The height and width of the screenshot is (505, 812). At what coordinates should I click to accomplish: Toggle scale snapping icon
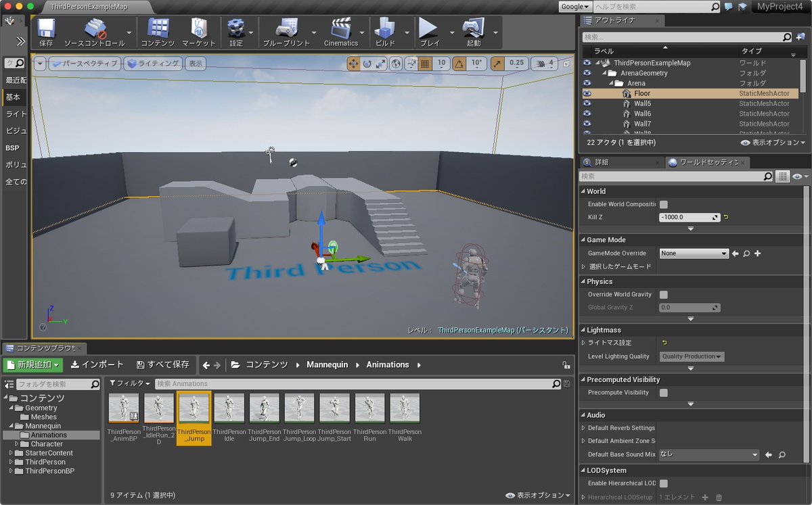497,64
